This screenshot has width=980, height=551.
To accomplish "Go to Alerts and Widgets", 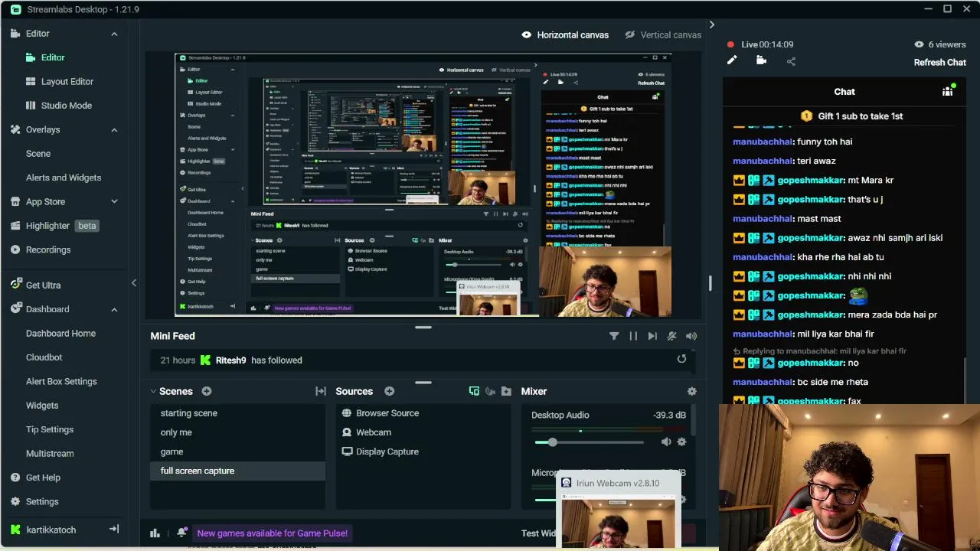I will [64, 178].
